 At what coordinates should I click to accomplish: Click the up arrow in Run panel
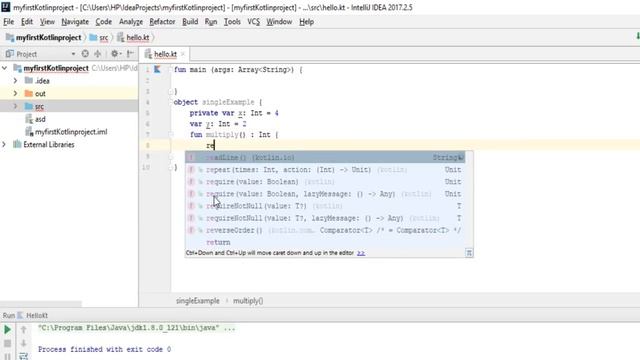tap(23, 329)
